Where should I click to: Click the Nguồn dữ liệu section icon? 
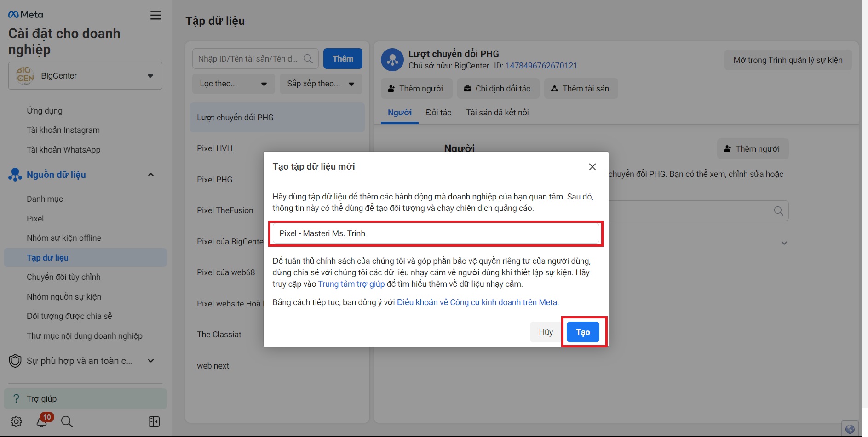(x=15, y=175)
